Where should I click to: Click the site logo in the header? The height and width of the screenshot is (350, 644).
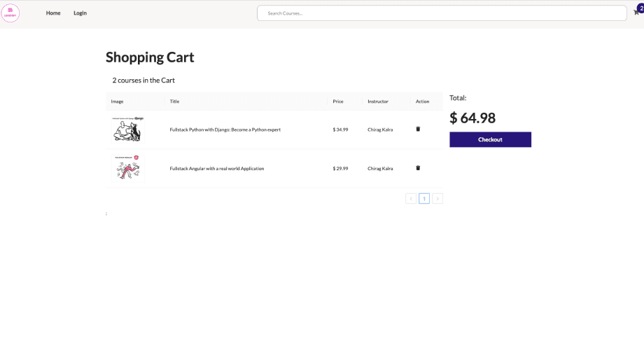click(x=10, y=13)
